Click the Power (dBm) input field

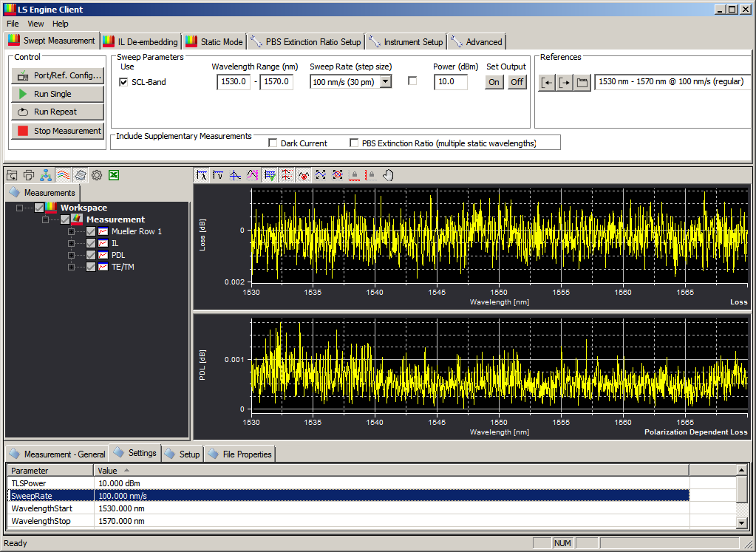point(450,82)
